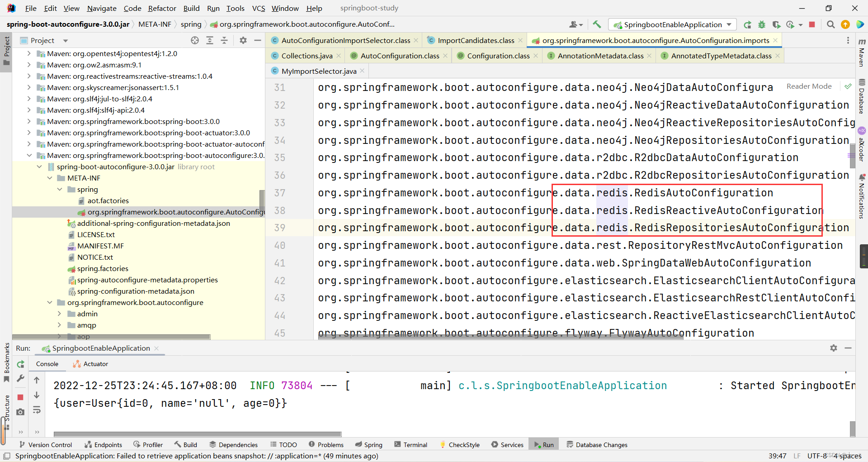Toggle soft-wrap in console output
The width and height of the screenshot is (868, 462).
pyautogui.click(x=37, y=410)
